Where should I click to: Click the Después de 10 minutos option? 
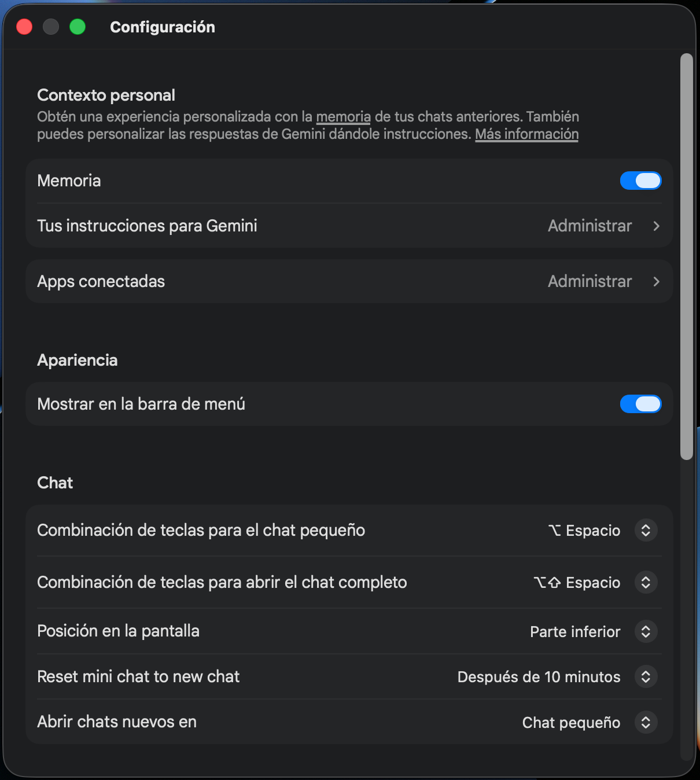pos(539,677)
